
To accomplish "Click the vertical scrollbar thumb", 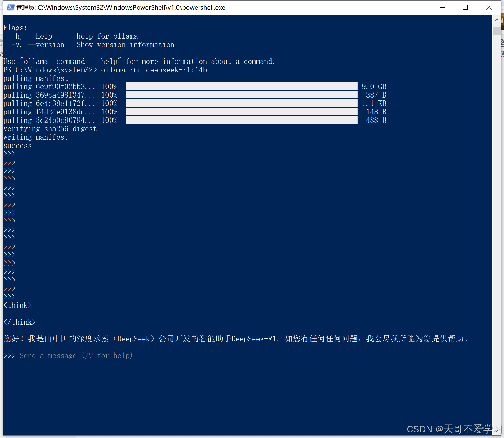I will pyautogui.click(x=496, y=31).
